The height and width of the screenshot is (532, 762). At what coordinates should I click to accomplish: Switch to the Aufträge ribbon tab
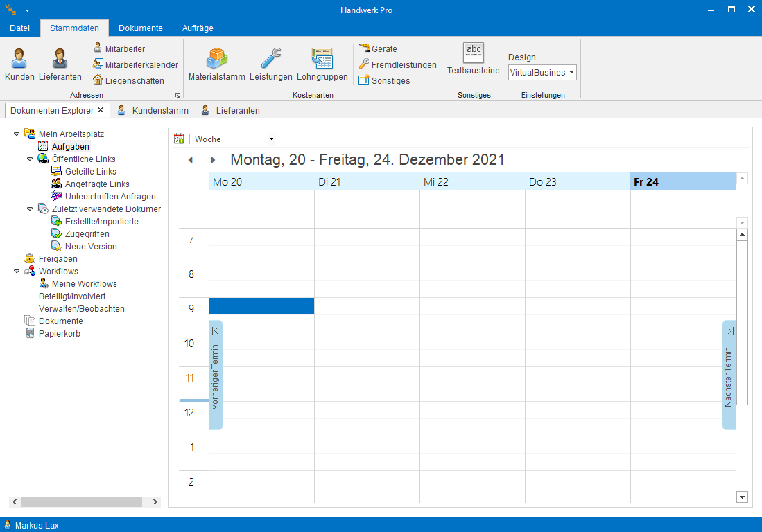click(198, 28)
